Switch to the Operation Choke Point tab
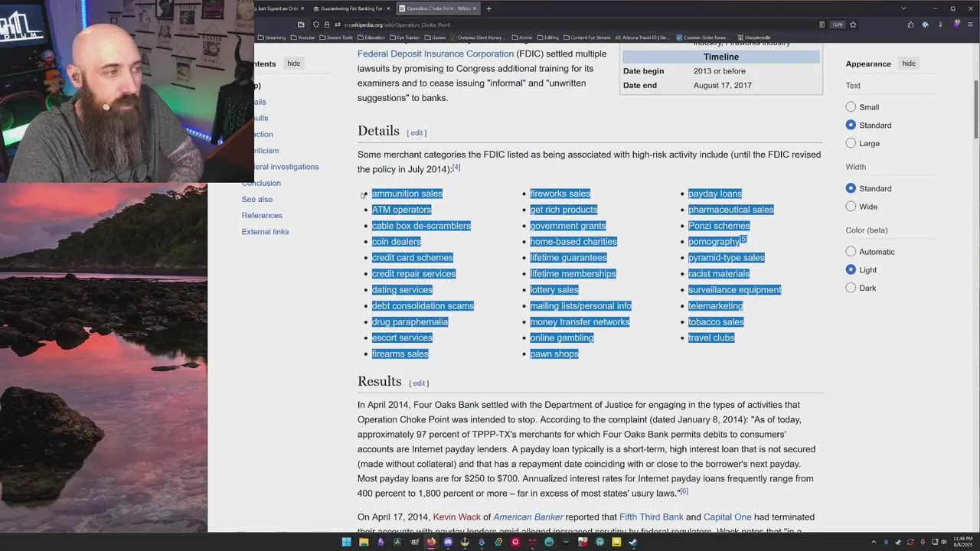This screenshot has width=980, height=551. pyautogui.click(x=439, y=8)
